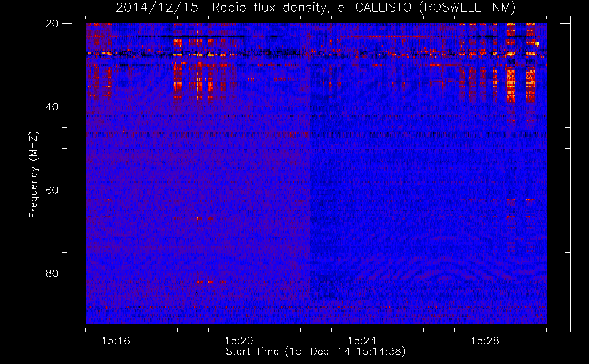Viewport: 589px width, 364px height.
Task: Click the 15:16 time axis label
Action: click(116, 341)
